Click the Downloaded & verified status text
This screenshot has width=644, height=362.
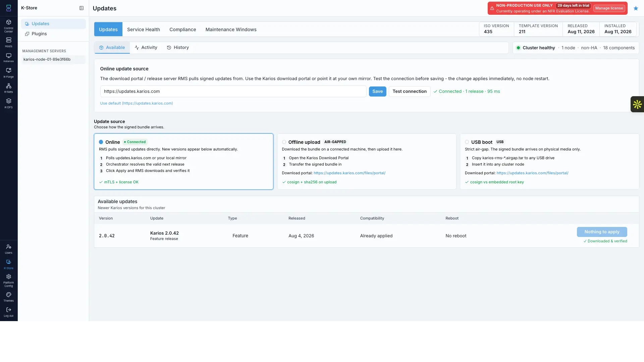605,241
